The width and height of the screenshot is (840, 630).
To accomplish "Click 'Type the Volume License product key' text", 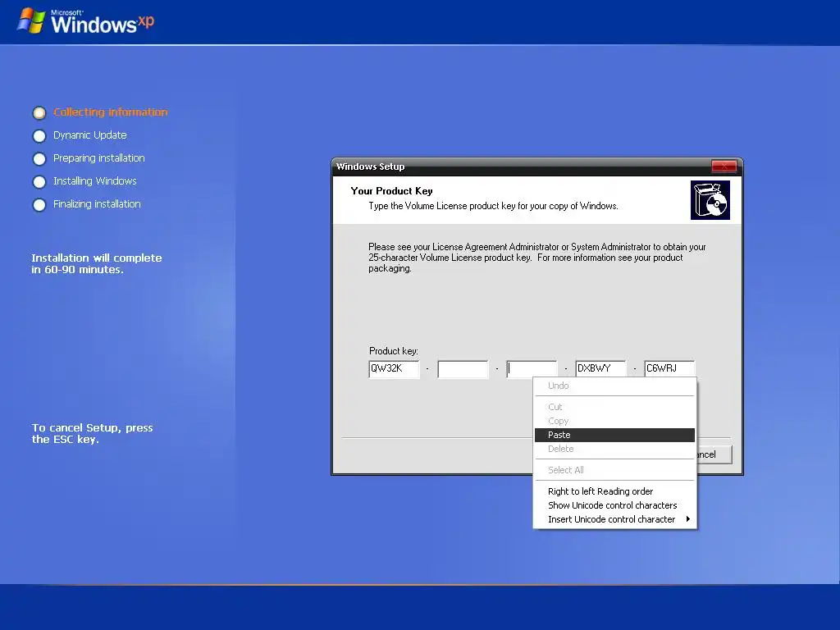I will click(x=493, y=206).
